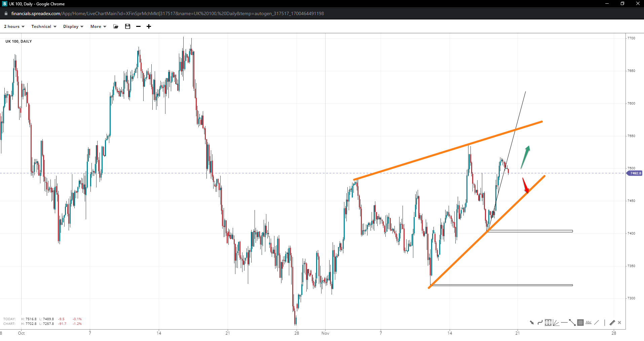The height and width of the screenshot is (341, 644).
Task: Open the Display options dropdown
Action: coord(73,27)
